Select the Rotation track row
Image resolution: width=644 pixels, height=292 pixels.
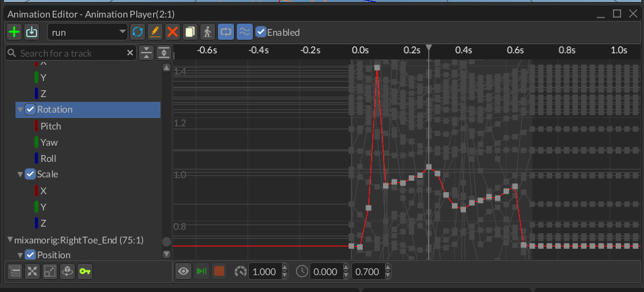pos(88,110)
